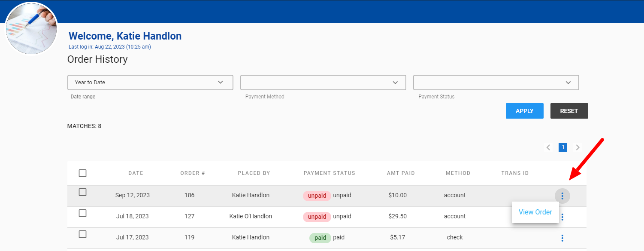Screen dimensions: 644x251
Task: Click the APPLY button
Action: (x=524, y=111)
